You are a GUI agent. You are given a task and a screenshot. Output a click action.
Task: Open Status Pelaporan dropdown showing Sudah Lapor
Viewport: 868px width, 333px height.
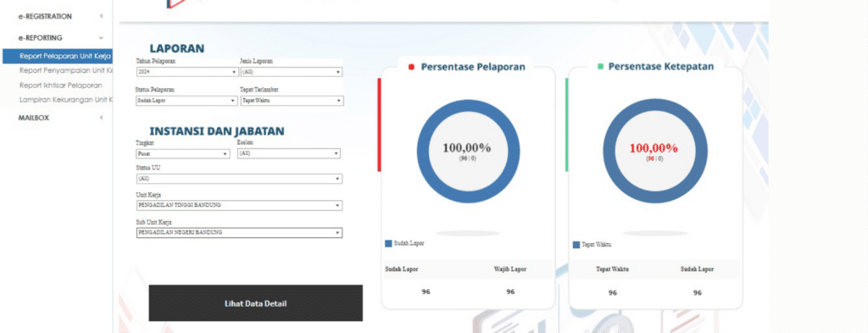click(186, 101)
